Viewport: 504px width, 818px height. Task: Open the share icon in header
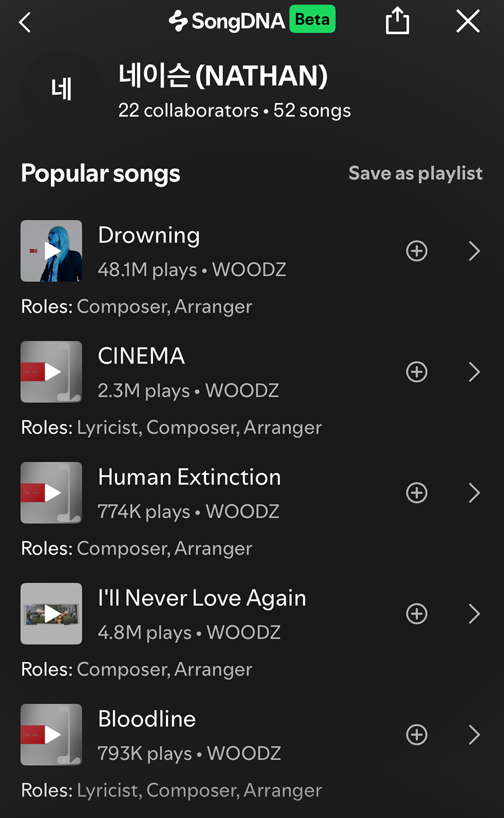(x=398, y=21)
